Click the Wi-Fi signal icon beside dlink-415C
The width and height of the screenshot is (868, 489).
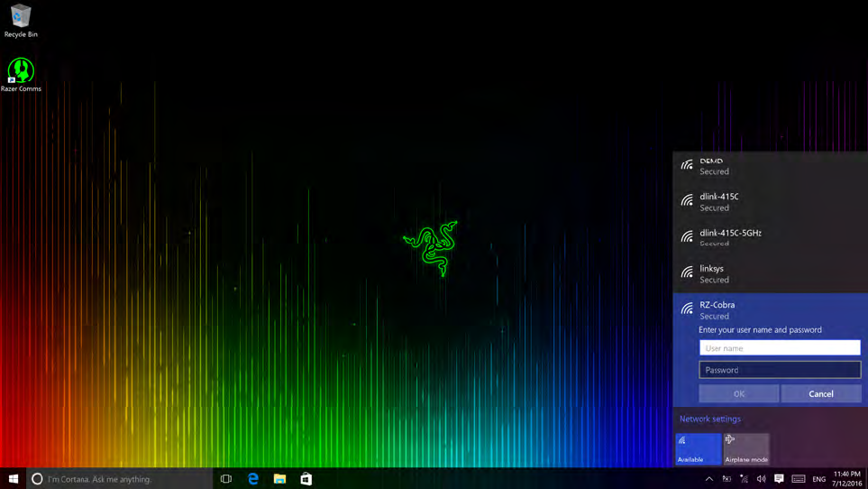point(687,200)
